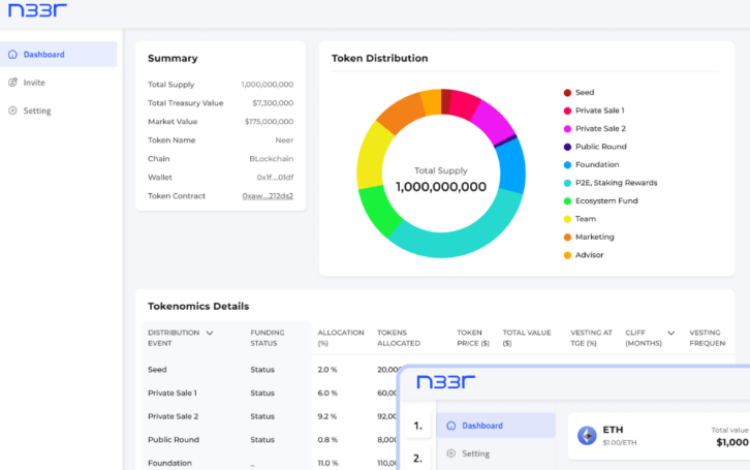Image resolution: width=750 pixels, height=470 pixels.
Task: Click the Foundation legend color dot
Action: click(x=567, y=165)
